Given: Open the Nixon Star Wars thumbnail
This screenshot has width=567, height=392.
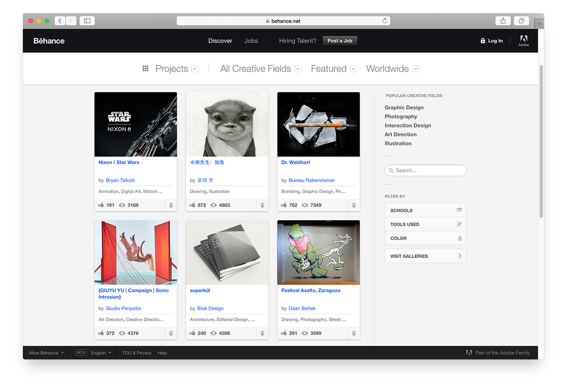Looking at the screenshot, I should tap(136, 124).
